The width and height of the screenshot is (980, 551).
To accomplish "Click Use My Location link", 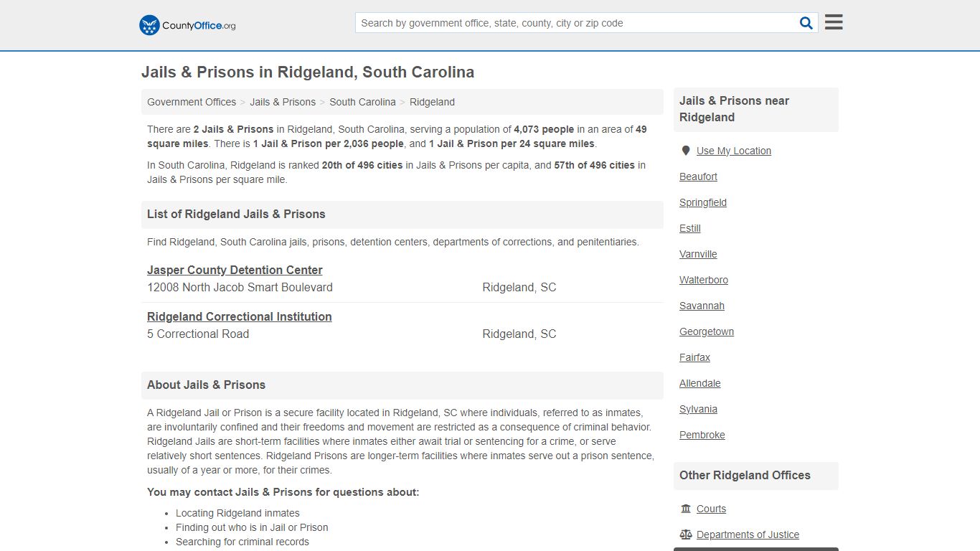I will tap(734, 151).
